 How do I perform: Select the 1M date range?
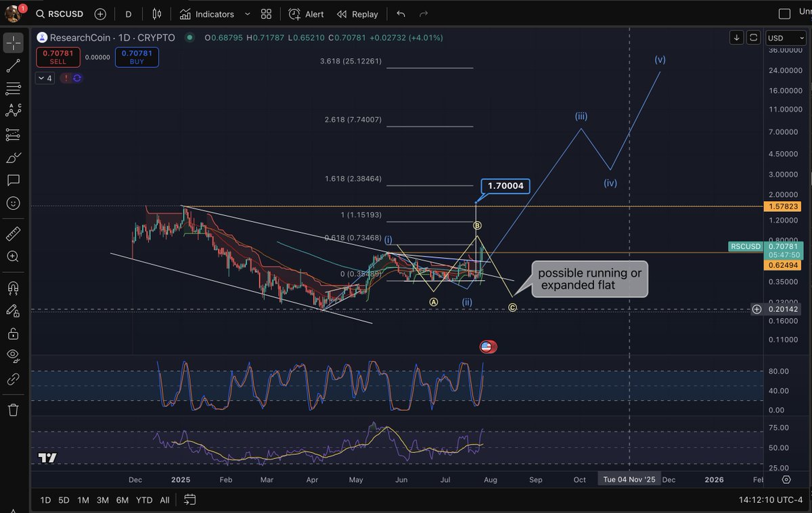(83, 500)
